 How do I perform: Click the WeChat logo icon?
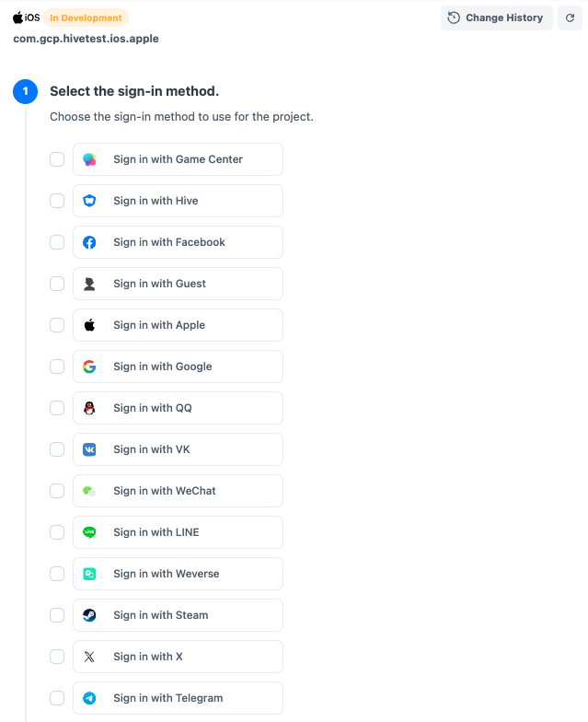(89, 491)
